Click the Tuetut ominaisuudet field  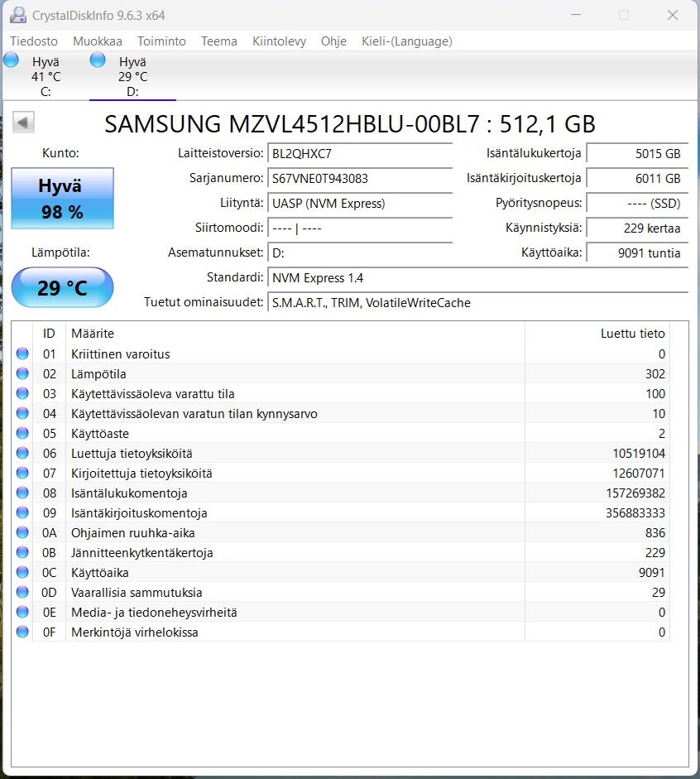tap(477, 302)
